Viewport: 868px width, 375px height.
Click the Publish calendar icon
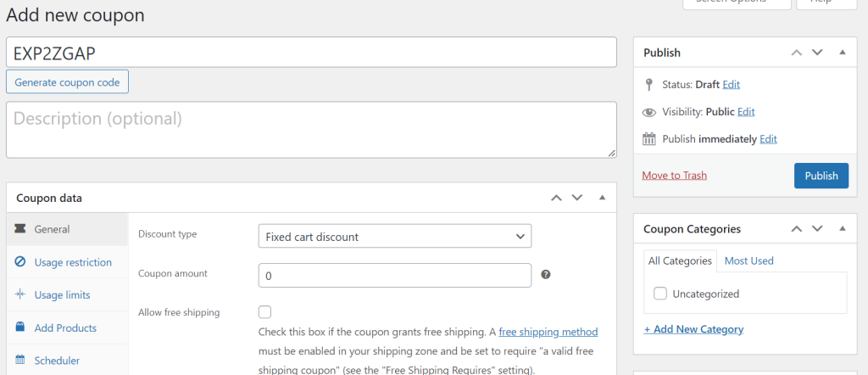coord(648,139)
